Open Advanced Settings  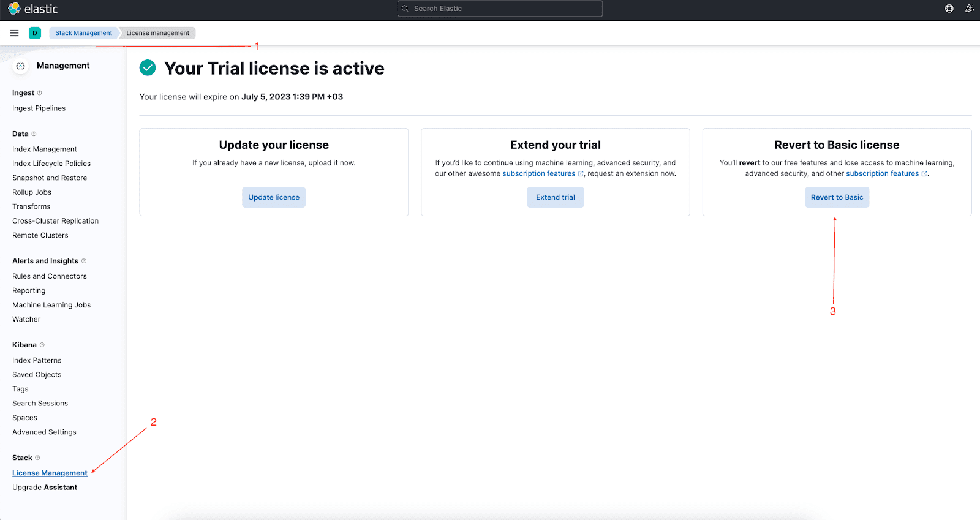click(44, 432)
